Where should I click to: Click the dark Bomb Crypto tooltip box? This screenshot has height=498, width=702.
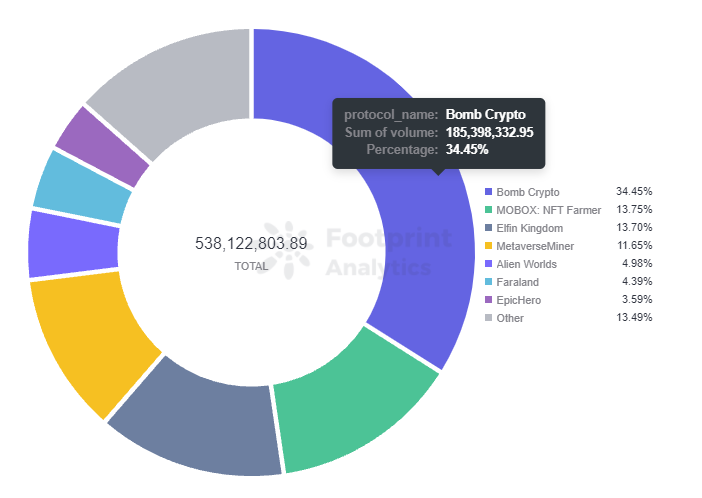tap(438, 132)
